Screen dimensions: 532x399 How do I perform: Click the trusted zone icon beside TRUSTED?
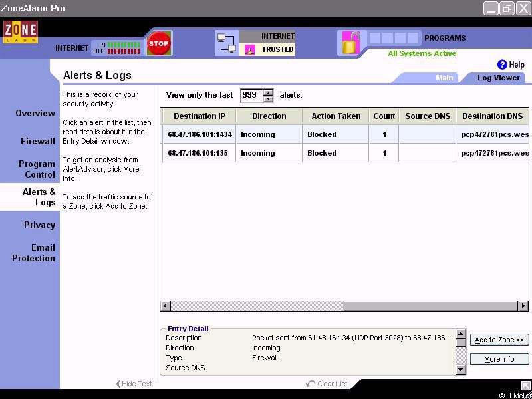250,50
